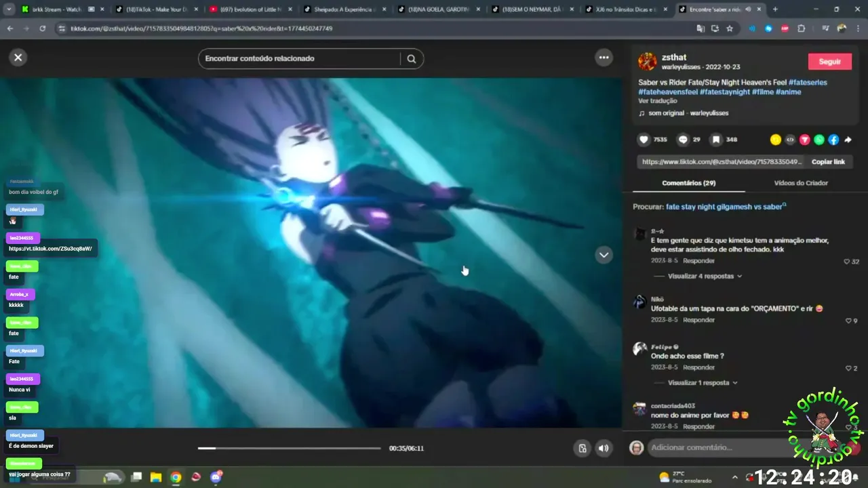Click the auto-scroll icon beside volume
Viewport: 868px width, 488px height.
point(582,448)
